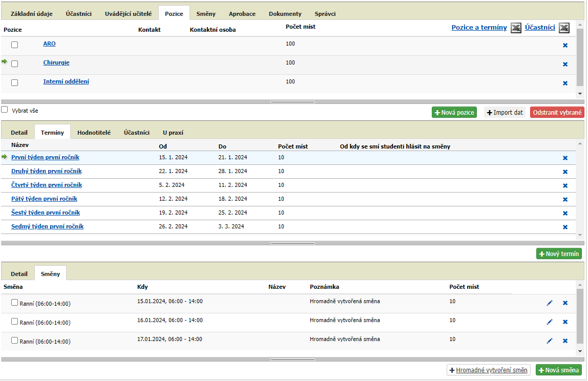The image size is (588, 381).
Task: Click the Nová pozice button
Action: 454,113
